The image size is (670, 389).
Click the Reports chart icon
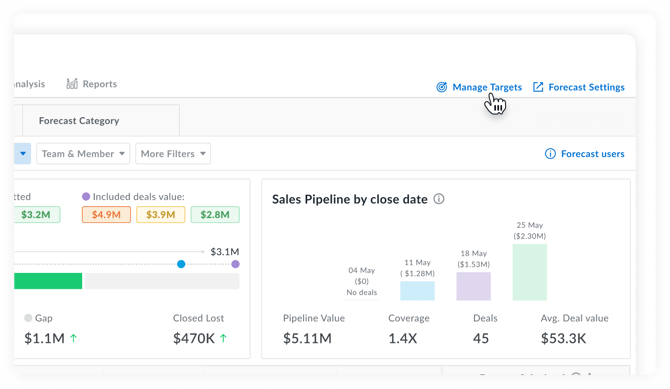point(72,84)
